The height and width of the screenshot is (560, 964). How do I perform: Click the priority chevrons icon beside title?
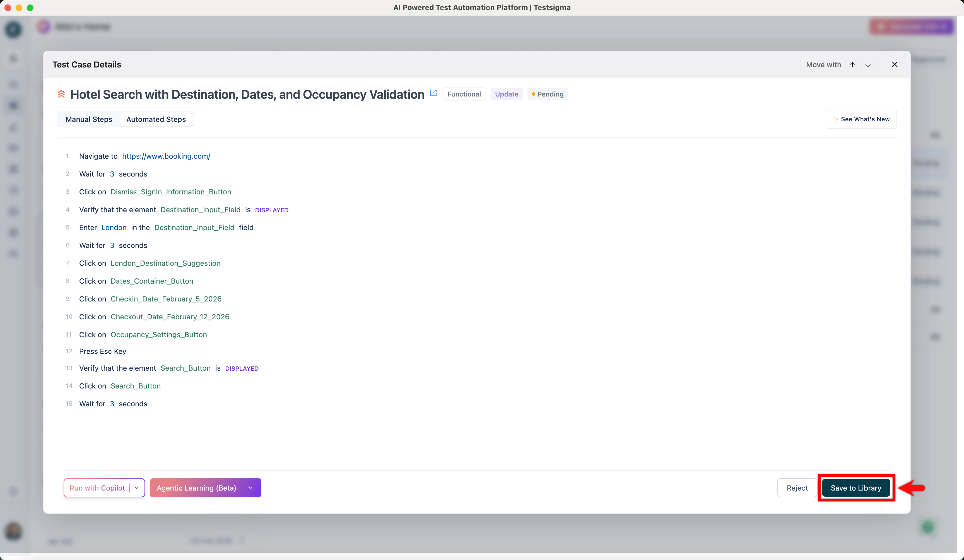pyautogui.click(x=61, y=94)
